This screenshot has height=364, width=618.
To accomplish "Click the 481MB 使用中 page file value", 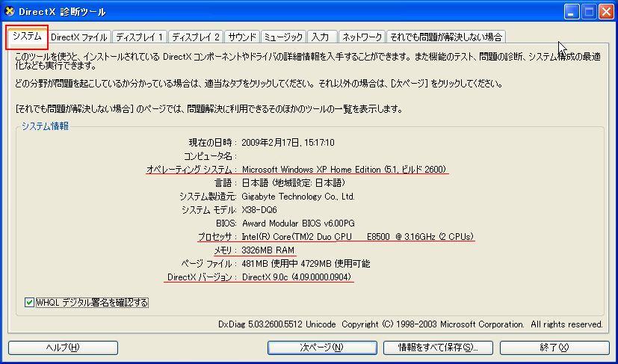I will click(x=306, y=263).
